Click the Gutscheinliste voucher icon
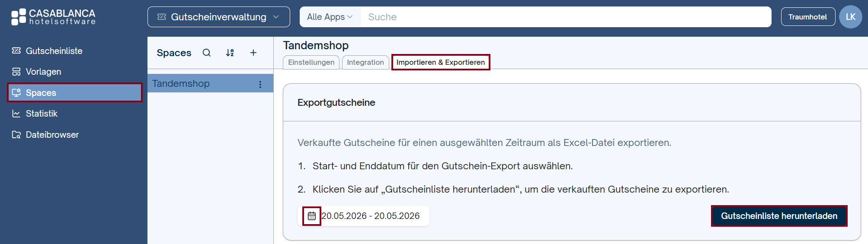 click(16, 51)
